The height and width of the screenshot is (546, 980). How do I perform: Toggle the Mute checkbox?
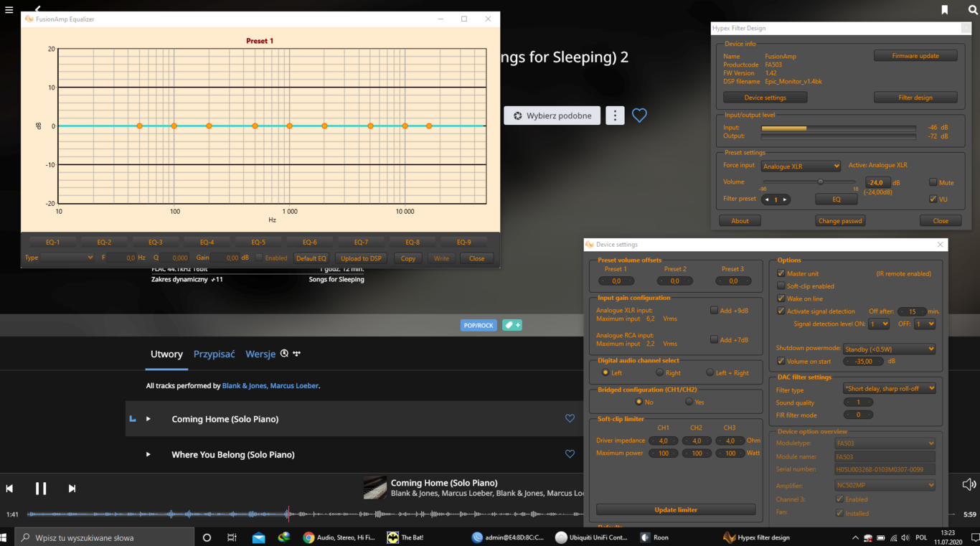click(x=933, y=182)
